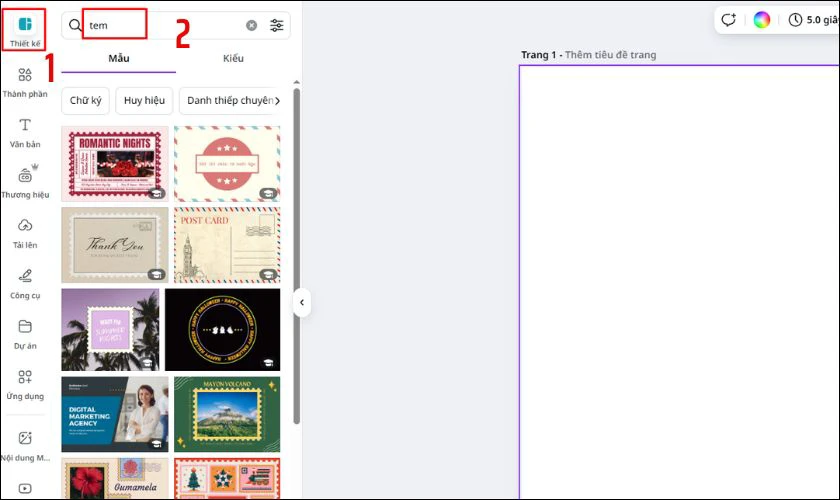Open the Thiết kế design panel
Image resolution: width=840 pixels, height=500 pixels.
point(25,31)
